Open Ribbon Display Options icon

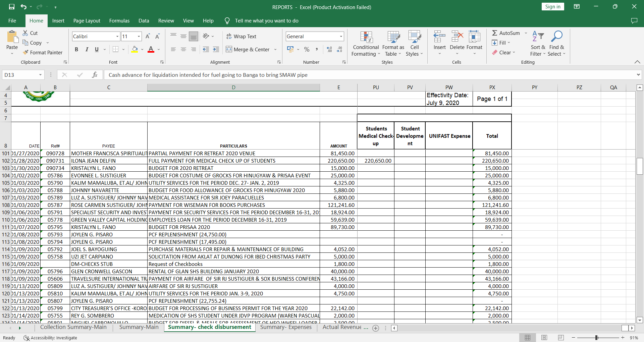pyautogui.click(x=577, y=7)
